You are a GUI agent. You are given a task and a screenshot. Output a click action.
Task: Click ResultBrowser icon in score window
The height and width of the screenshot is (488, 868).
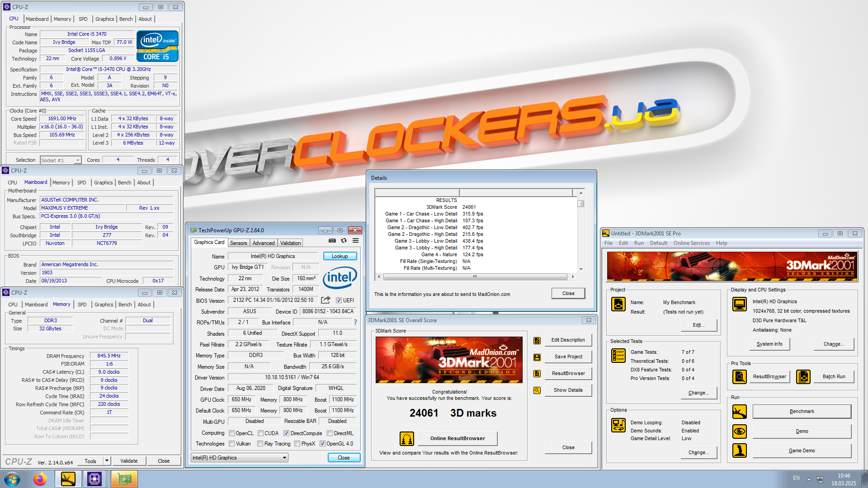(537, 374)
